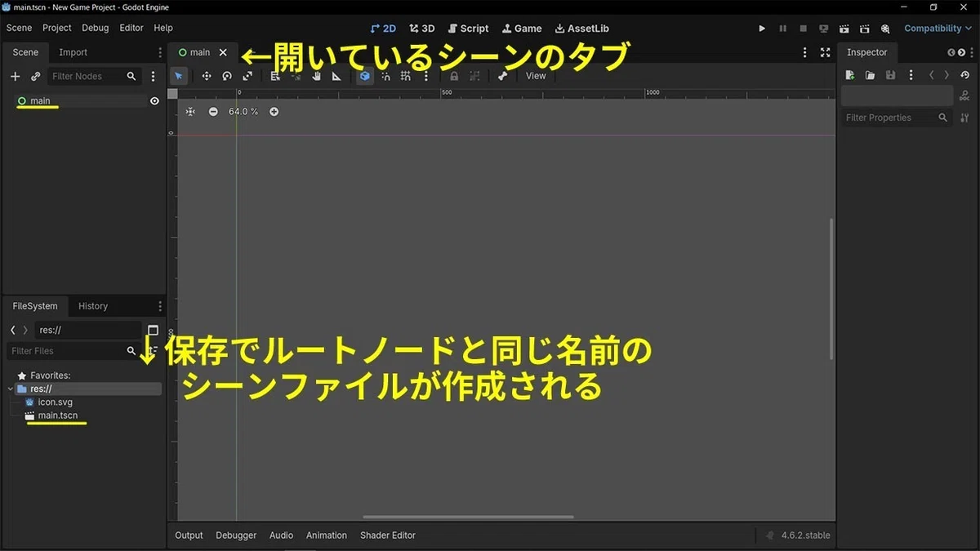
Task: Open the Project menu
Action: [57, 28]
